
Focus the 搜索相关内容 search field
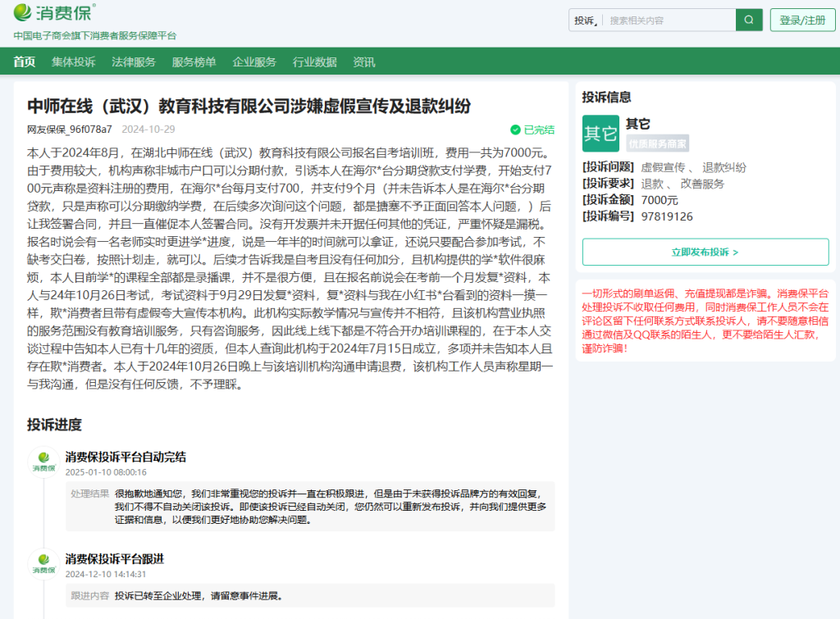pyautogui.click(x=669, y=20)
